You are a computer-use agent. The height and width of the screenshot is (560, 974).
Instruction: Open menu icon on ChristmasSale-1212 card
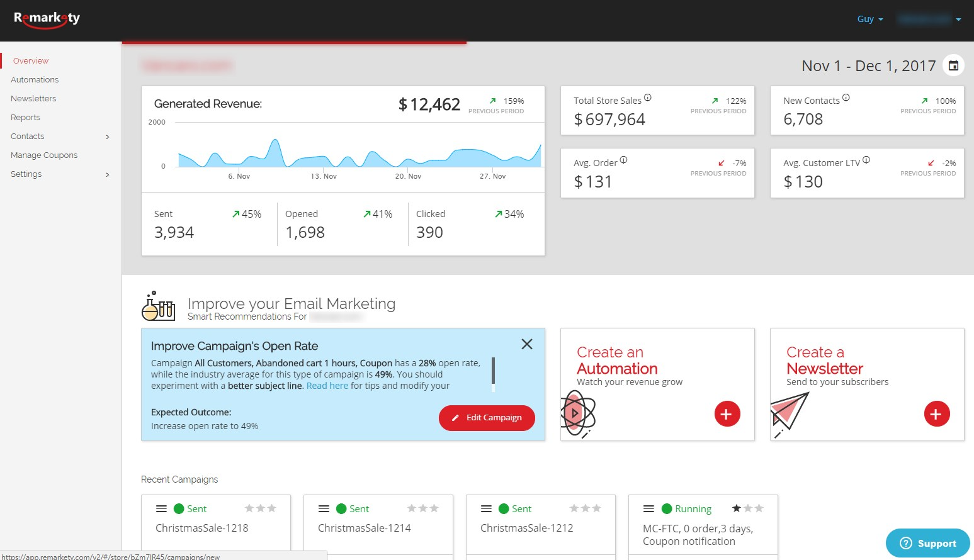(486, 508)
